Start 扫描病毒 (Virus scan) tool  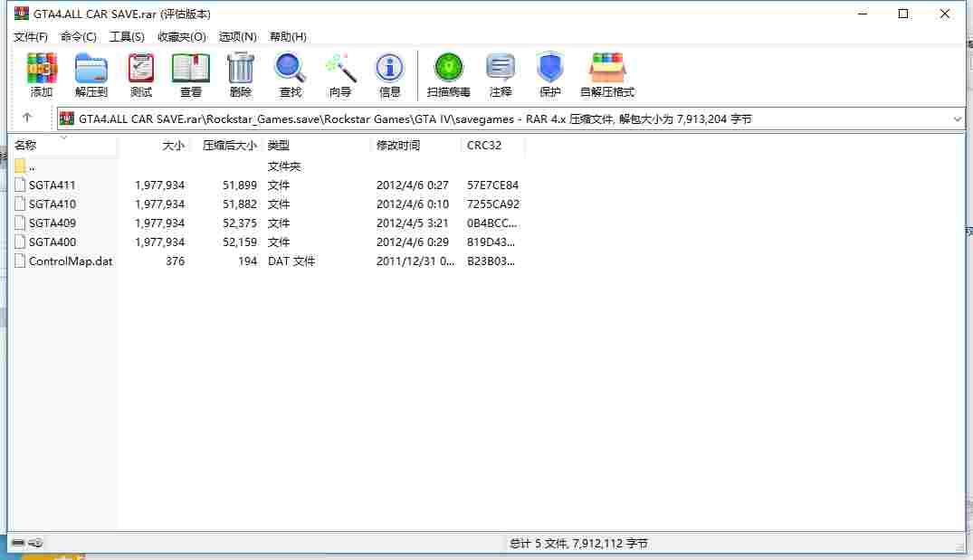(x=448, y=74)
